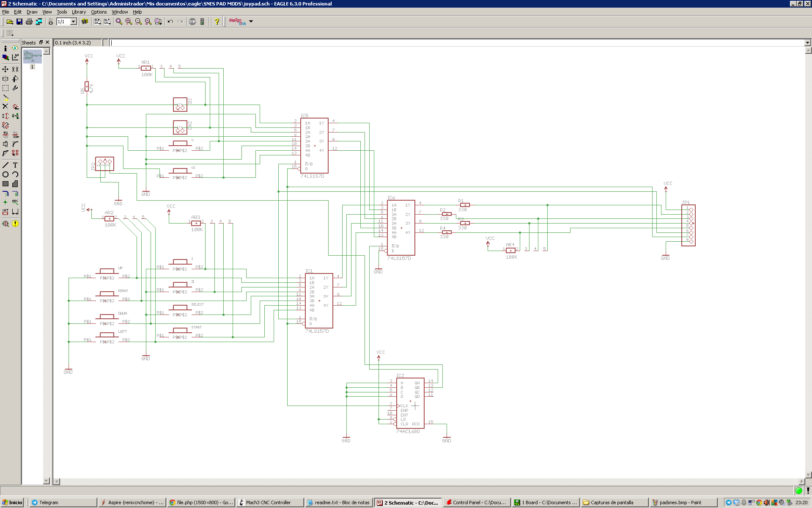Open the command line history dropdown
Image resolution: width=812 pixels, height=508 pixels.
coord(807,43)
